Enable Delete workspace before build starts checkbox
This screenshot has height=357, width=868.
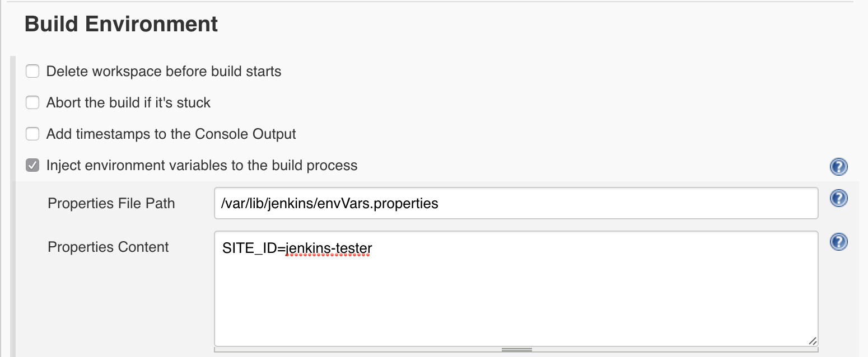33,72
